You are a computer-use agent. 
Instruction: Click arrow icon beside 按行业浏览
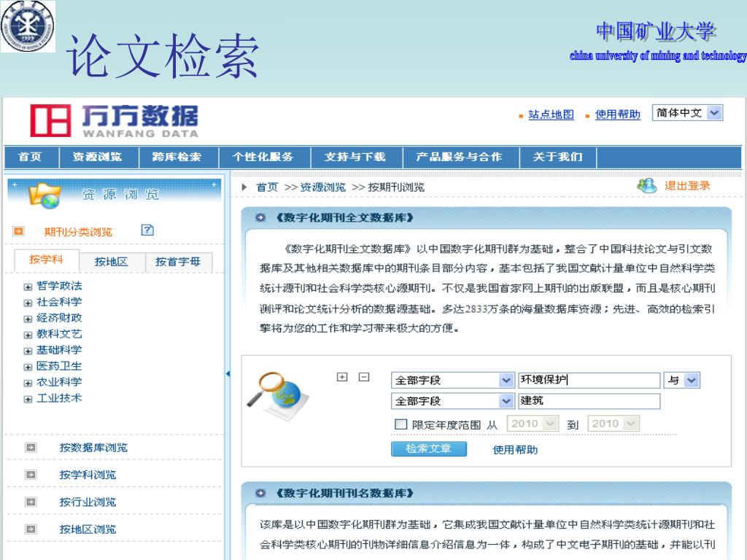[31, 502]
